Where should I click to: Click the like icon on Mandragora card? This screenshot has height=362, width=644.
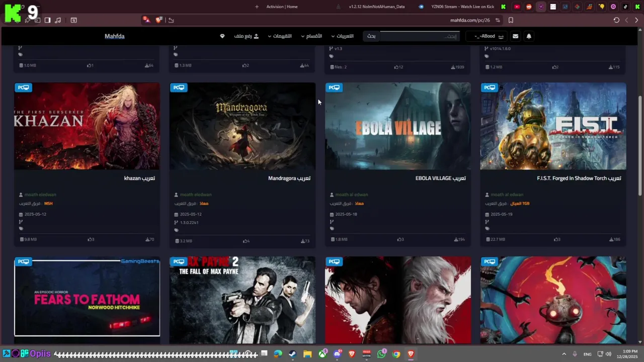coord(245,241)
